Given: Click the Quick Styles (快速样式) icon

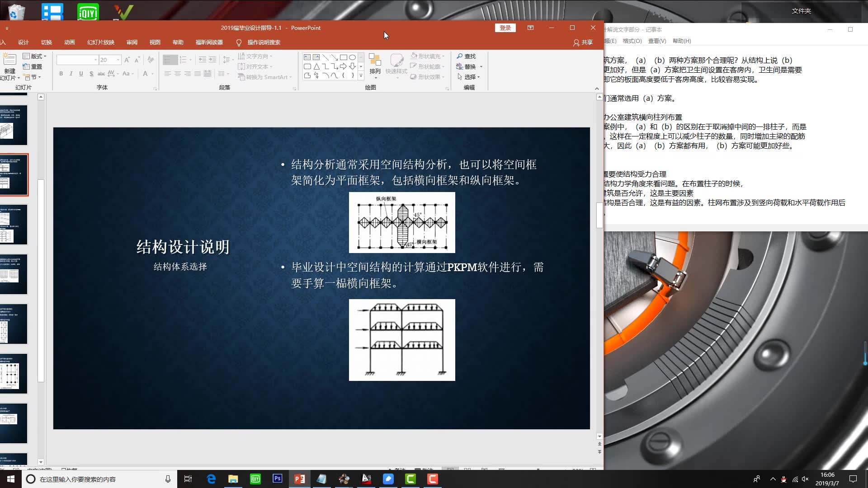Looking at the screenshot, I should [x=396, y=60].
